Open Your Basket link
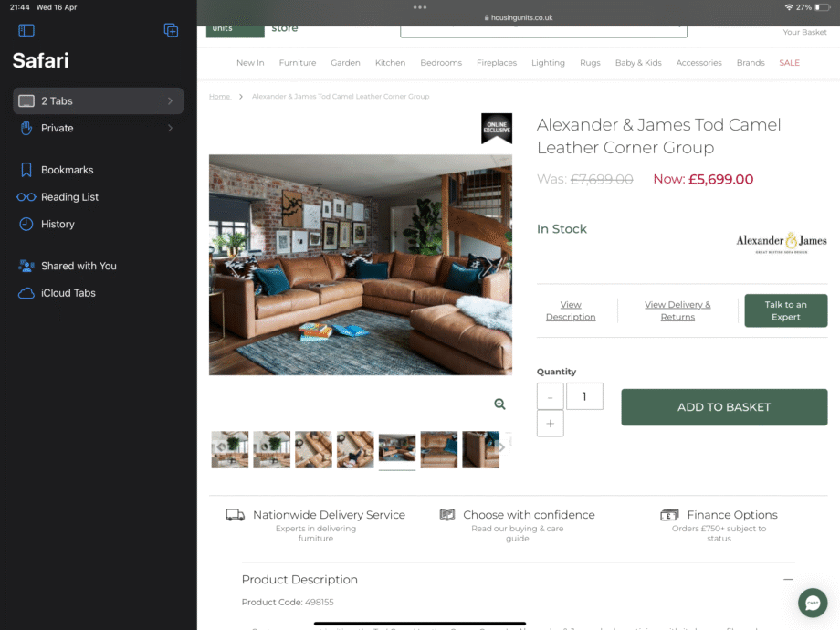The height and width of the screenshot is (630, 840). (x=804, y=32)
